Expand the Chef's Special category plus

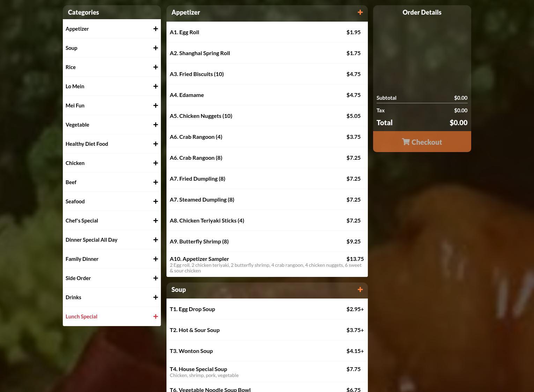[x=156, y=221]
